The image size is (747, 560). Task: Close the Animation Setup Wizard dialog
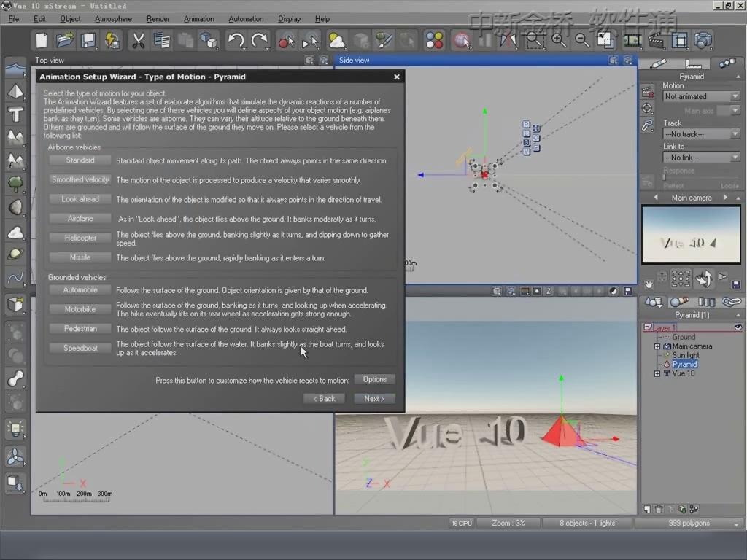[397, 77]
